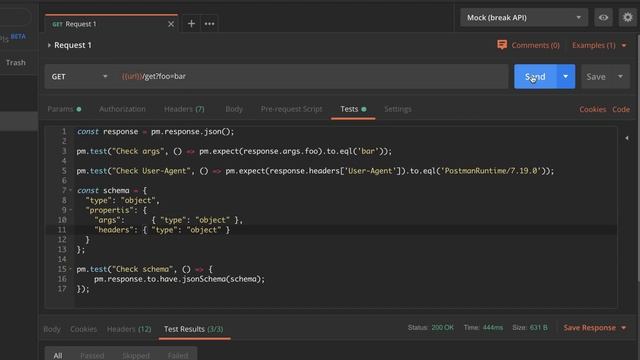Filter test results by Skipped
The image size is (640, 360).
[136, 355]
